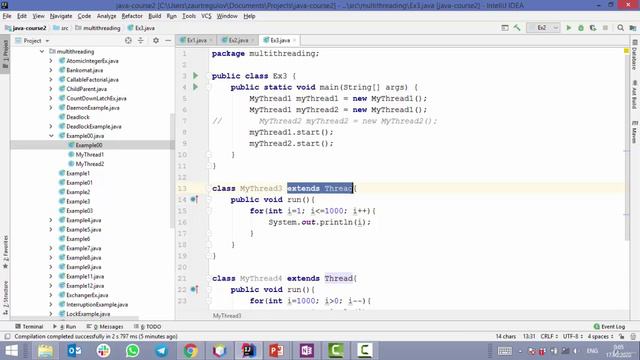640x360 pixels.
Task: Expand the Example4.java node
Action: tap(51, 220)
